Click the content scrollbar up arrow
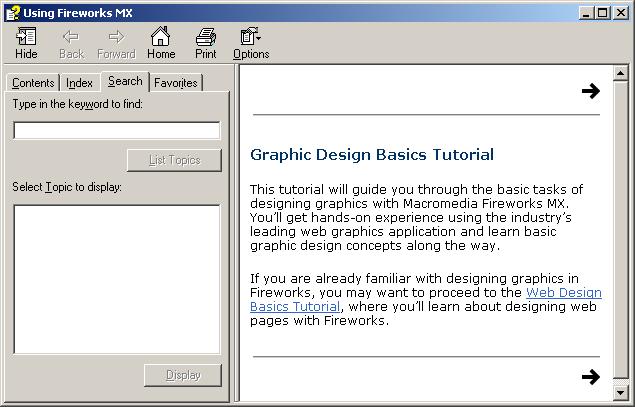The width and height of the screenshot is (635, 407). click(x=621, y=74)
